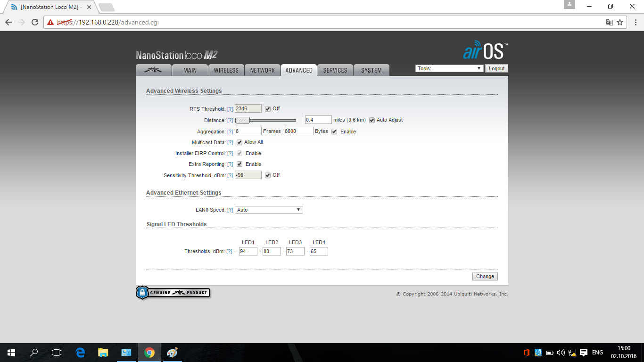Viewport: 644px width, 362px height.
Task: Expand the LAN0 Speed dropdown
Action: click(x=269, y=210)
